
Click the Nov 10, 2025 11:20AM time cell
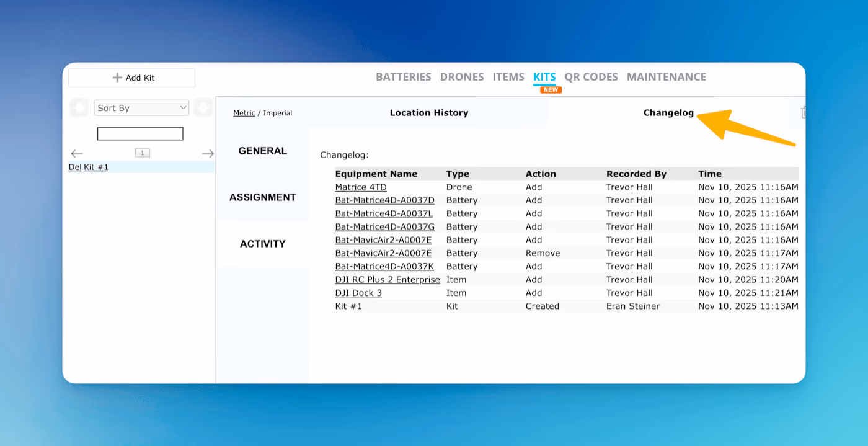click(x=748, y=280)
